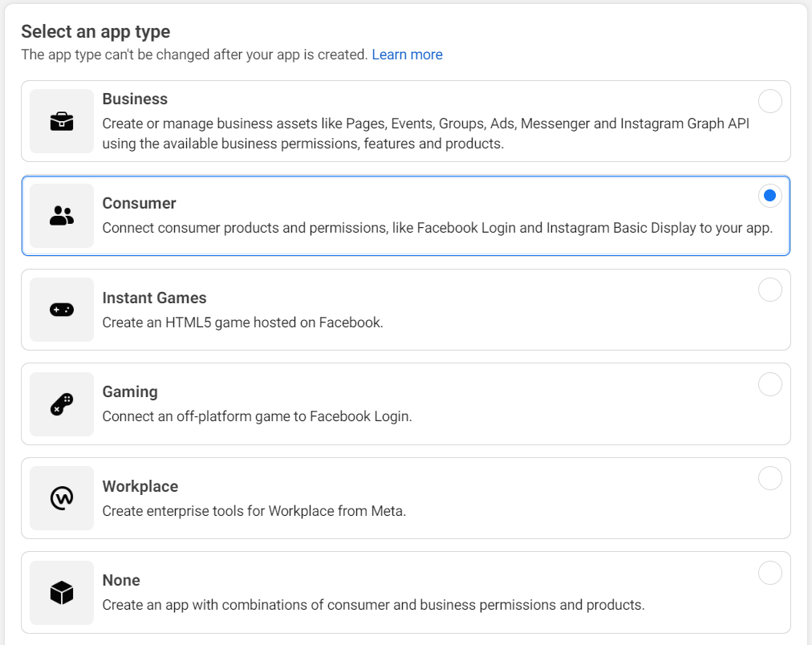
Task: Select the Instant Games radio button
Action: 770,290
